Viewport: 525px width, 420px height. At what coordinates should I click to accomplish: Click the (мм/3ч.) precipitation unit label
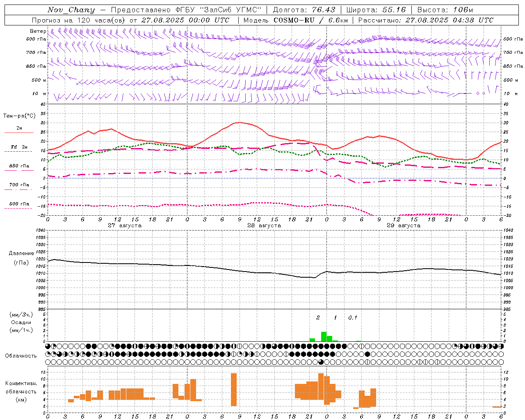(21, 315)
